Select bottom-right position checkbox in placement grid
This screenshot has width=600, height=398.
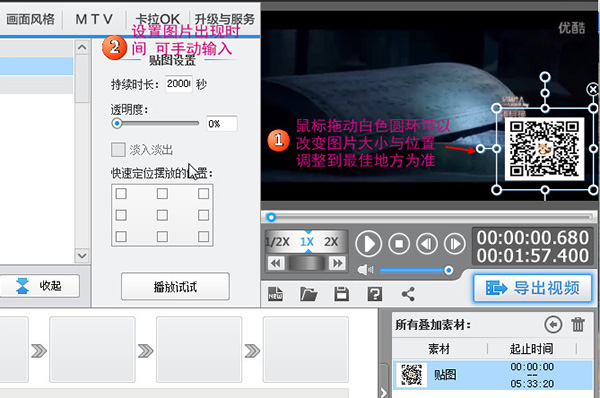[x=203, y=237]
